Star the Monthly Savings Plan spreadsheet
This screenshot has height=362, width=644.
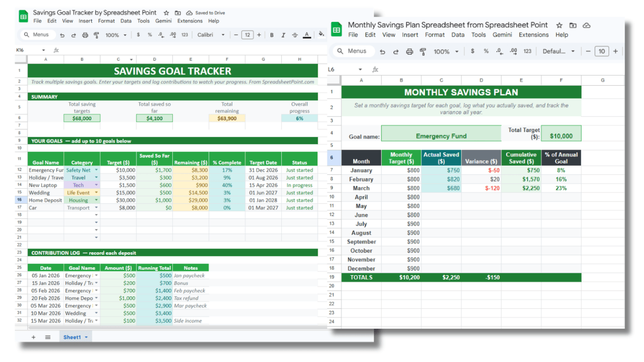point(559,25)
